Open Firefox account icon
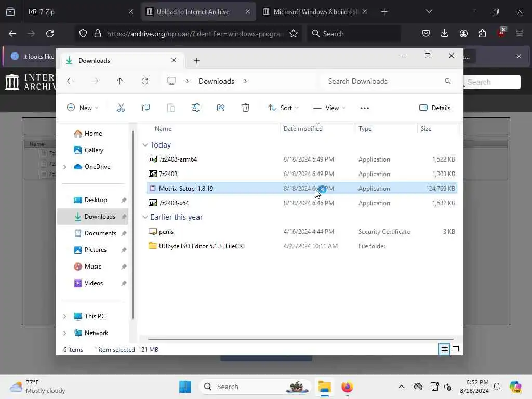532x399 pixels. pos(463,34)
